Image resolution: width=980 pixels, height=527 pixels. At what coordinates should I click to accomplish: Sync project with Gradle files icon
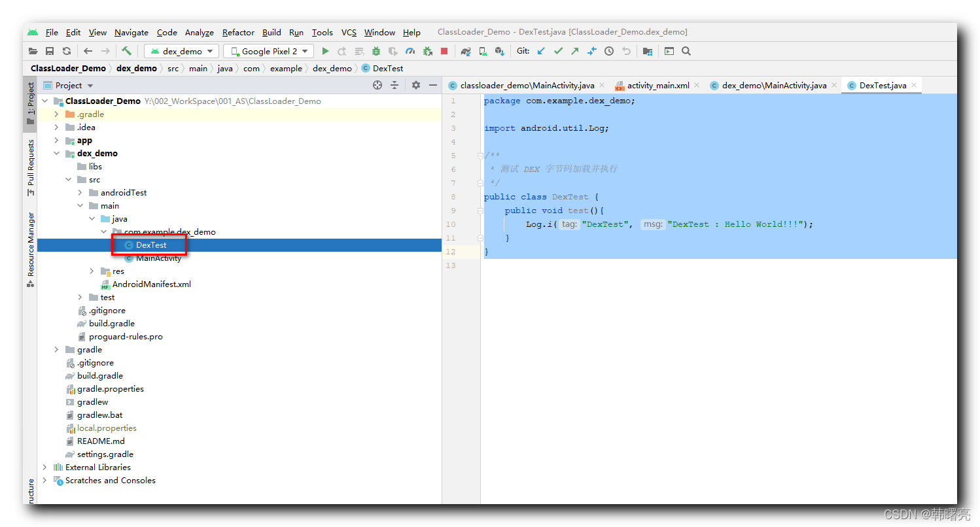466,51
